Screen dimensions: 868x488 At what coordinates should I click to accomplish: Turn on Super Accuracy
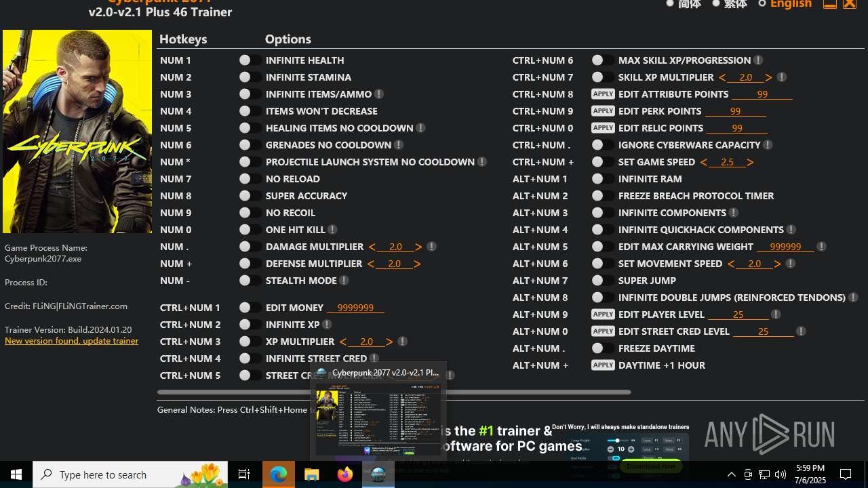pyautogui.click(x=250, y=196)
